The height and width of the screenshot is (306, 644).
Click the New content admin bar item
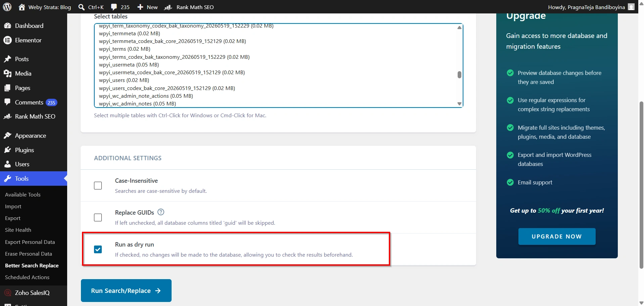click(x=147, y=7)
